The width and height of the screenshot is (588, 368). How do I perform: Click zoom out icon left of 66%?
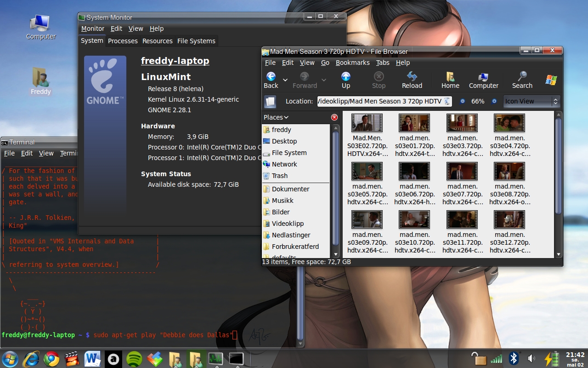click(x=462, y=101)
